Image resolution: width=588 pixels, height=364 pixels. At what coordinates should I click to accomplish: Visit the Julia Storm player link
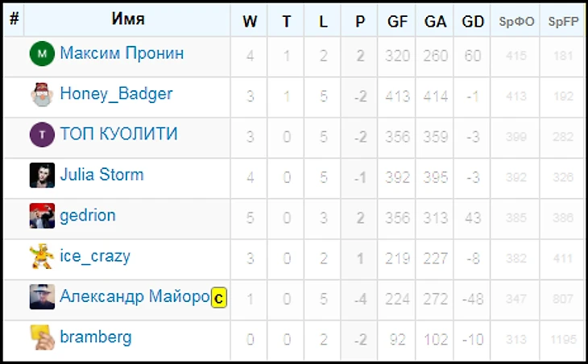pyautogui.click(x=101, y=175)
